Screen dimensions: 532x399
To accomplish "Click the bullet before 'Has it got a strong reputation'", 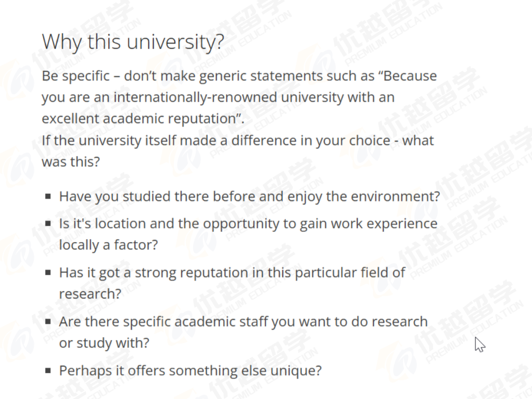I will tap(48, 272).
